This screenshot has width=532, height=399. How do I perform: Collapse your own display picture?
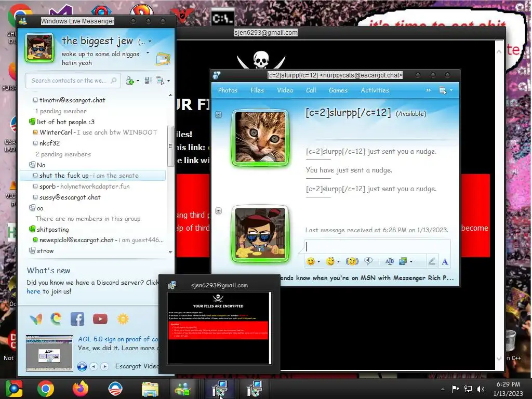pos(219,211)
